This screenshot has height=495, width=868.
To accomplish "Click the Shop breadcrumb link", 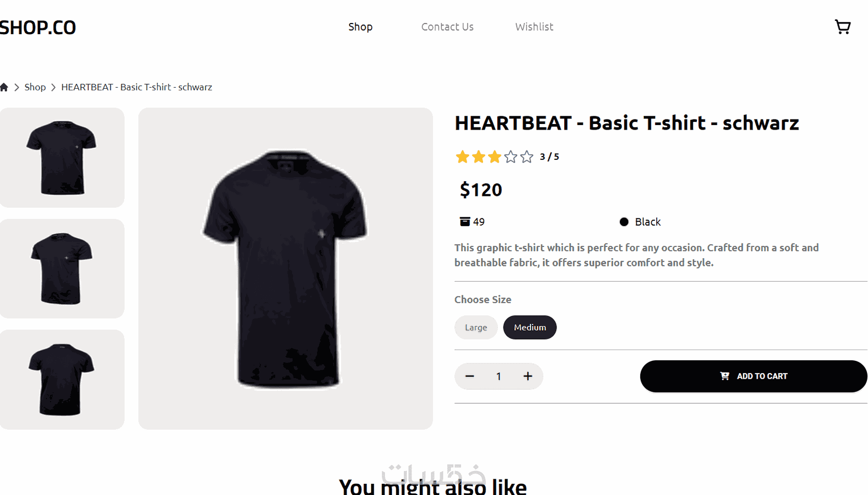I will [35, 87].
